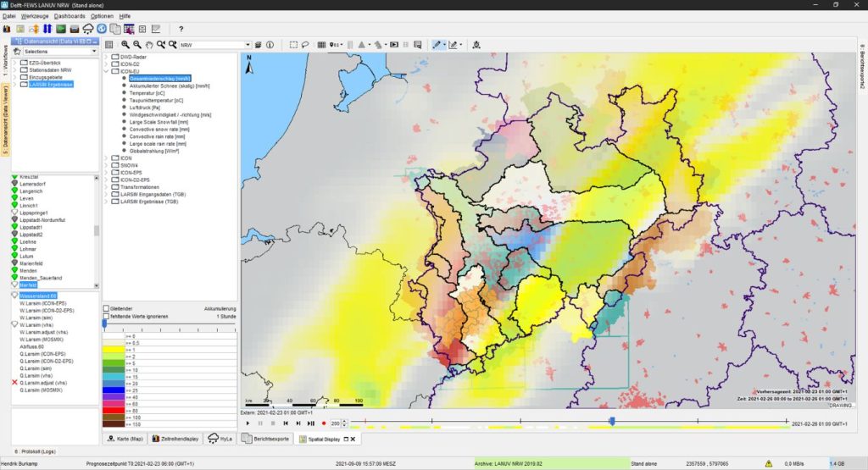Image resolution: width=868 pixels, height=470 pixels.
Task: Click the zoom in magnifier icon
Action: coord(125,45)
